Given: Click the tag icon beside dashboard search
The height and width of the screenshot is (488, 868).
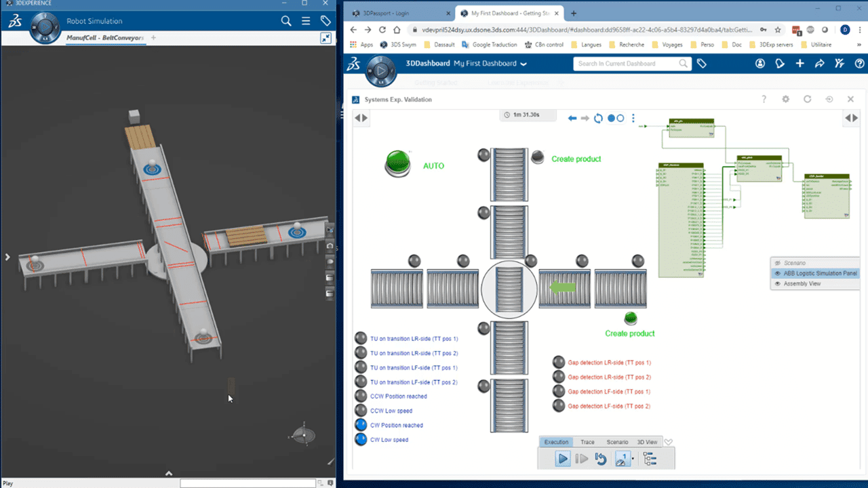Looking at the screenshot, I should click(702, 64).
